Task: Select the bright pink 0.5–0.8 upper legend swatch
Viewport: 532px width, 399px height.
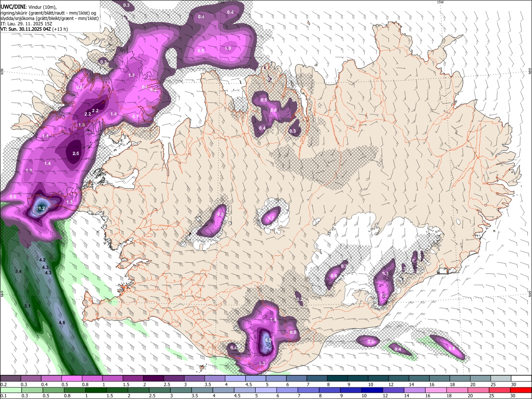Action: [71, 378]
